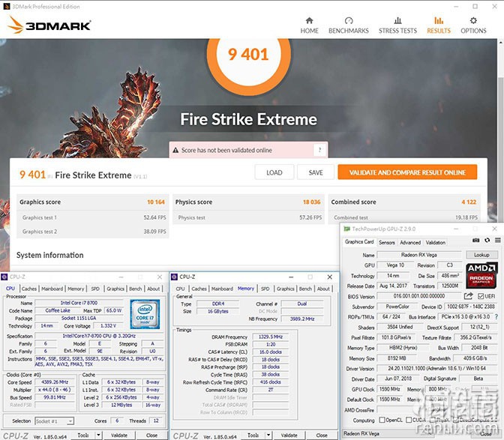Open GPU-Z hamburger menu
504x440 pixels.
[x=497, y=240]
